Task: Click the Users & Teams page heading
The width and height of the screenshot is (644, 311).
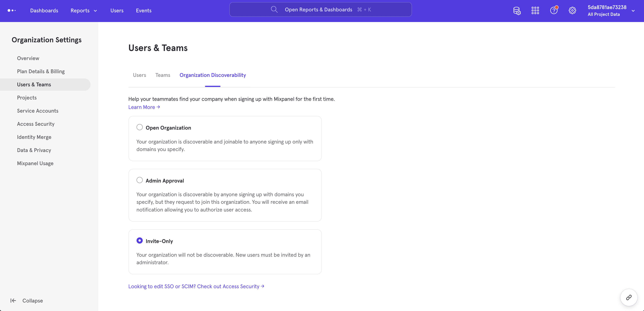Action: tap(158, 48)
